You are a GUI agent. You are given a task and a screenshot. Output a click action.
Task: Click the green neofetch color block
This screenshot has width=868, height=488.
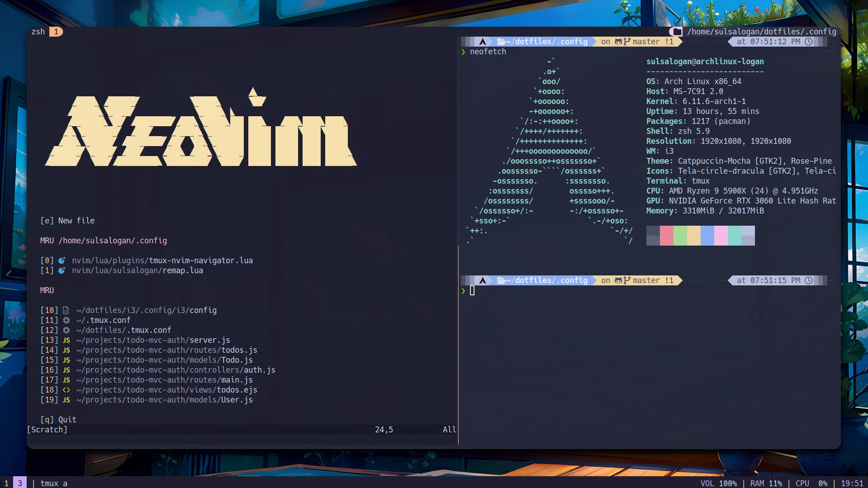click(680, 236)
